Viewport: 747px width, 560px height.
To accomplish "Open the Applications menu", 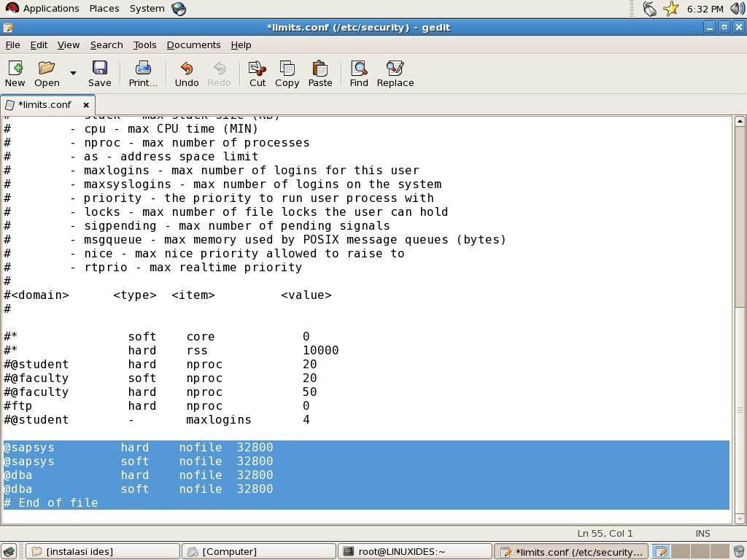I will pos(42,9).
